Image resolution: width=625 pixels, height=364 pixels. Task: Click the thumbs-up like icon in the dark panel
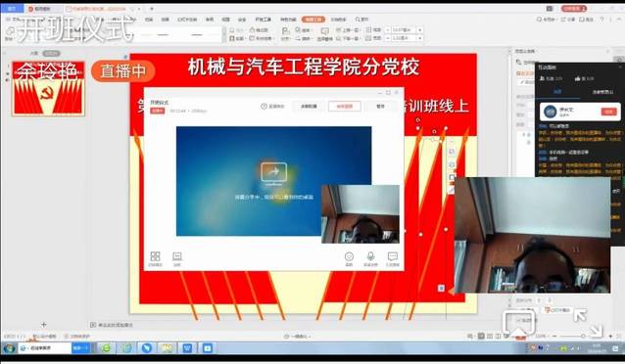578,79
